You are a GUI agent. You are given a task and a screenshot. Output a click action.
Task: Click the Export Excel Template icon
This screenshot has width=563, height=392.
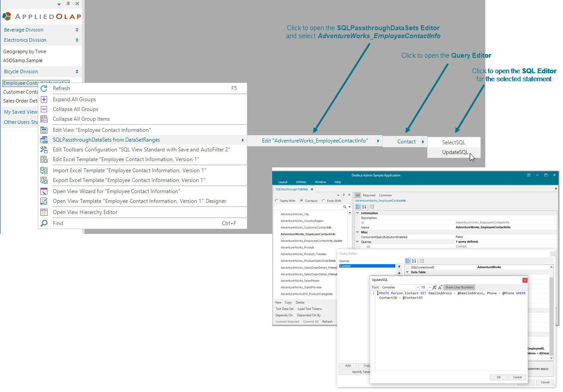44,180
